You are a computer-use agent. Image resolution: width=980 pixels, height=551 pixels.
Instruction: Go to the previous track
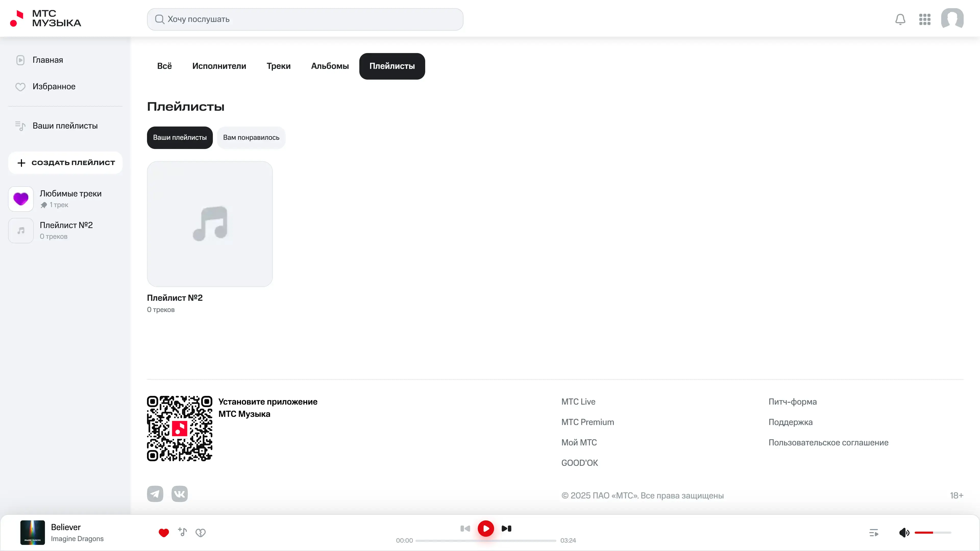pyautogui.click(x=465, y=529)
